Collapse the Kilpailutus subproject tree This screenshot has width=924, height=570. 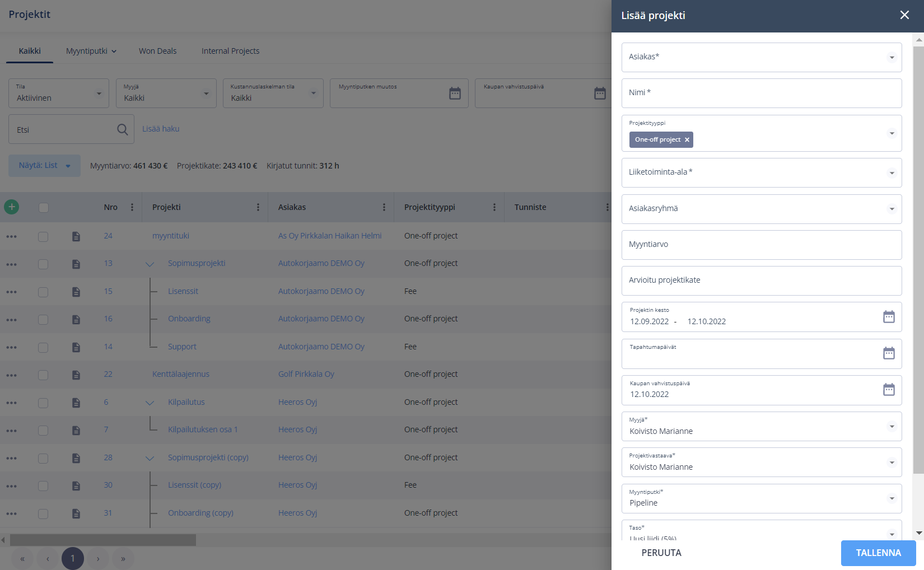150,403
